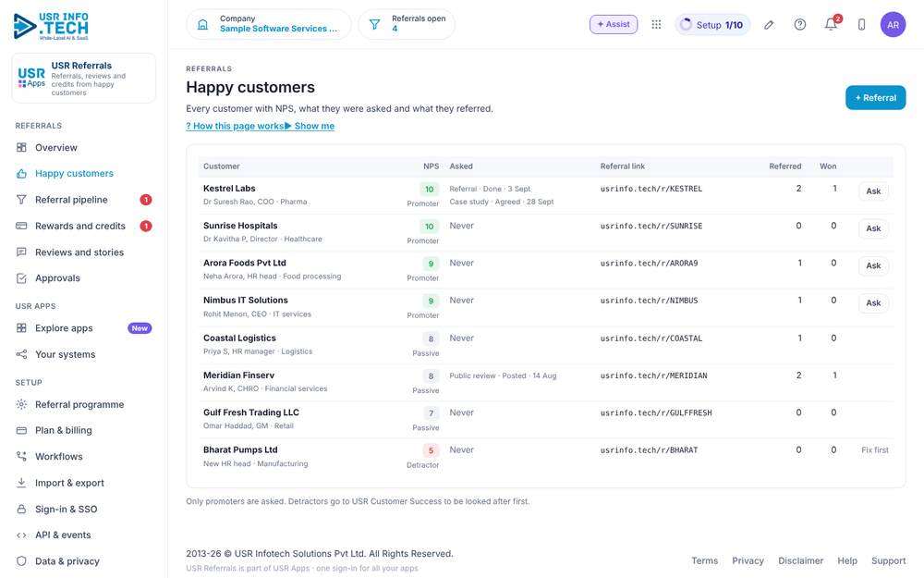The height and width of the screenshot is (578, 924).
Task: Click the + Referral button
Action: coord(875,98)
